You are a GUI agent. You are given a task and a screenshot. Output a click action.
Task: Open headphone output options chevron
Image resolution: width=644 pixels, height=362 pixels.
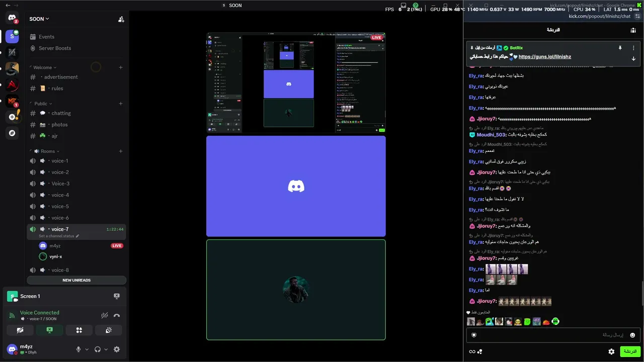(106, 349)
